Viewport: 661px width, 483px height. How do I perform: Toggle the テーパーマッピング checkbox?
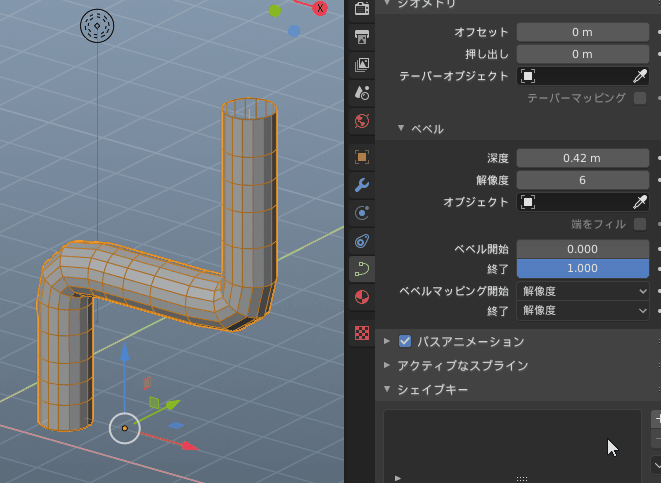[x=640, y=98]
